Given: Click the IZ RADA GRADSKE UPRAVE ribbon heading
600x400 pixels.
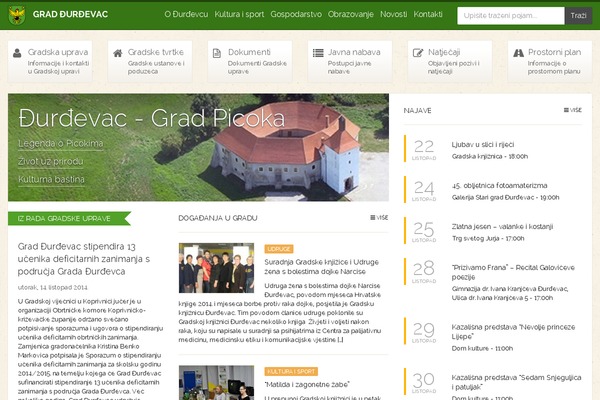Looking at the screenshot, I should click(69, 219).
